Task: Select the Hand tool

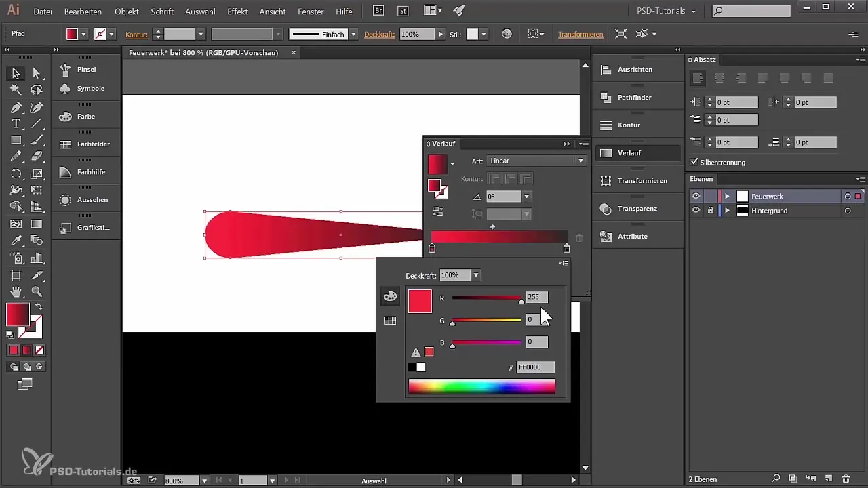Action: [16, 291]
